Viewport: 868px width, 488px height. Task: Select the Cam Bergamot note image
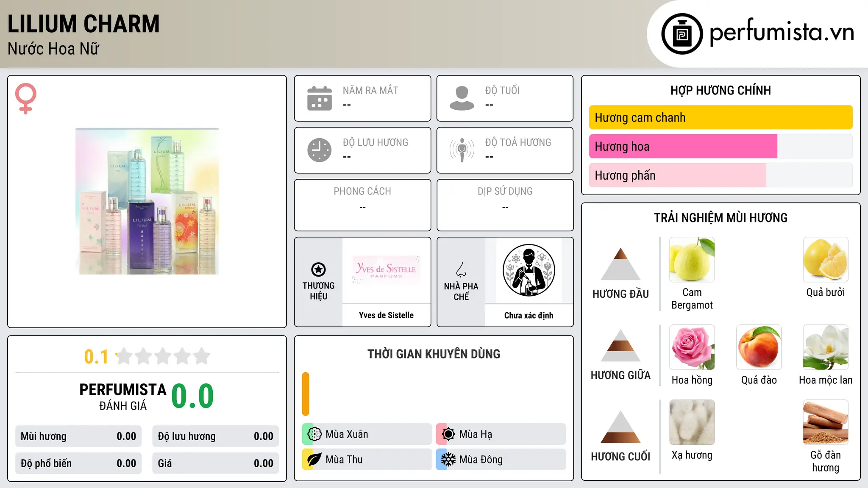[692, 260]
